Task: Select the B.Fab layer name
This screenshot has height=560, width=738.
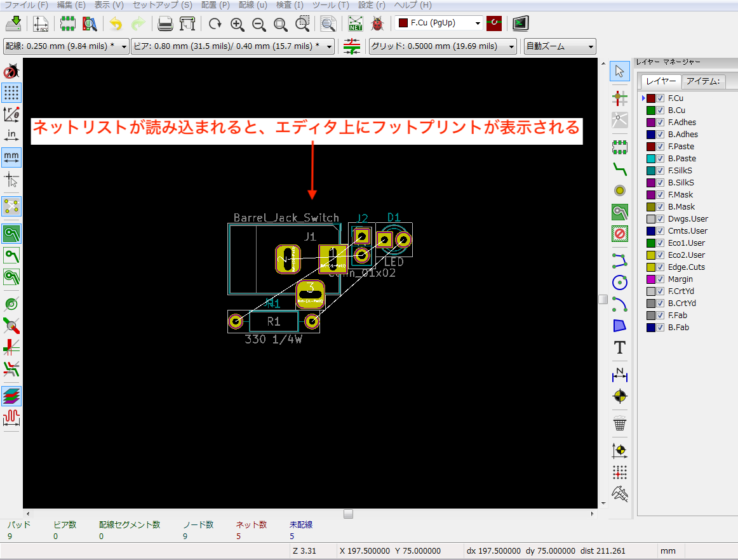Action: pos(678,328)
